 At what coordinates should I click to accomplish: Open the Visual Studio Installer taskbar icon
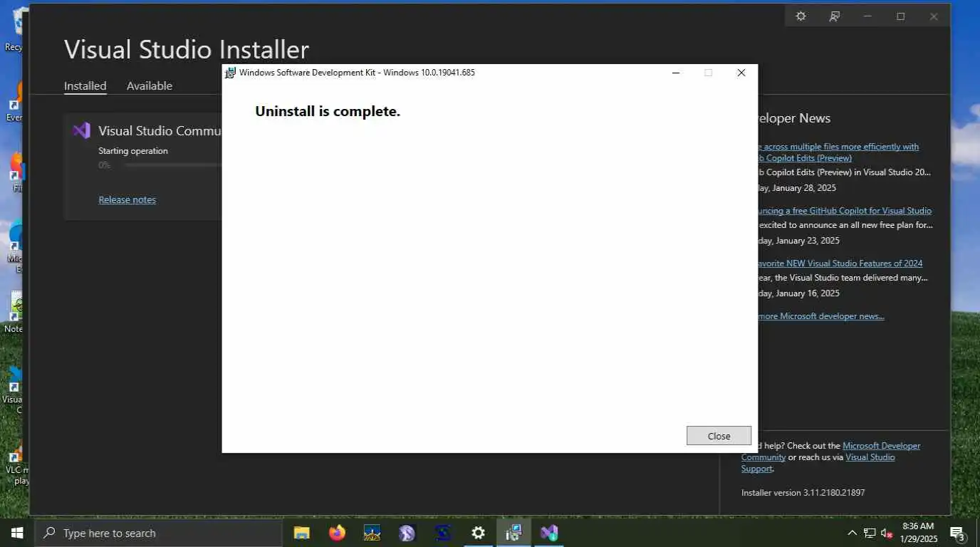coord(548,533)
